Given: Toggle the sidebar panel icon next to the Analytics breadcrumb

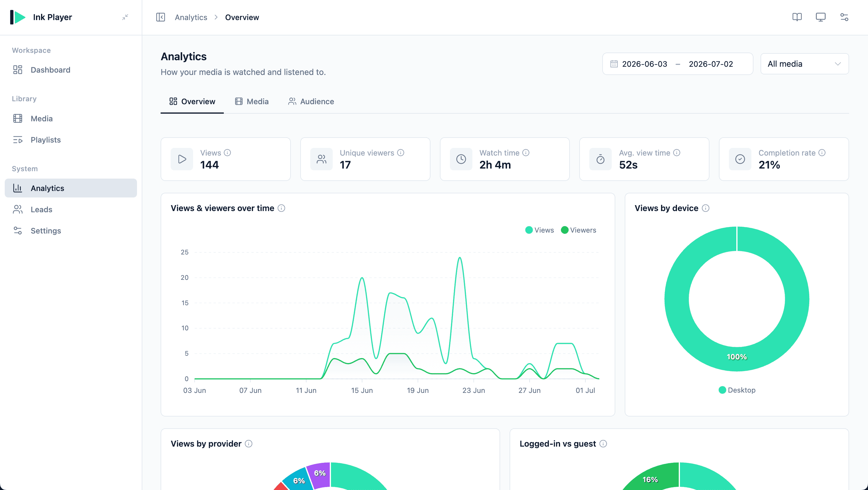Looking at the screenshot, I should point(161,17).
